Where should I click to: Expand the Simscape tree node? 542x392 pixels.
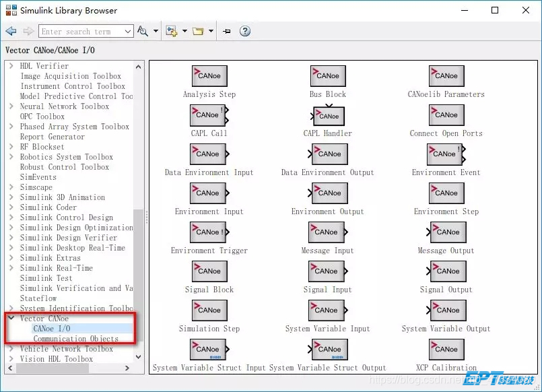pyautogui.click(x=11, y=187)
